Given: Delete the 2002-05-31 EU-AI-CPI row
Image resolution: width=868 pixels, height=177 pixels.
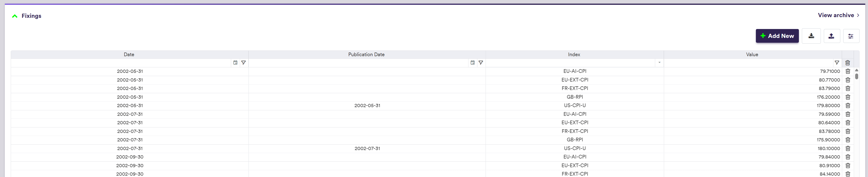Looking at the screenshot, I should [x=848, y=71].
